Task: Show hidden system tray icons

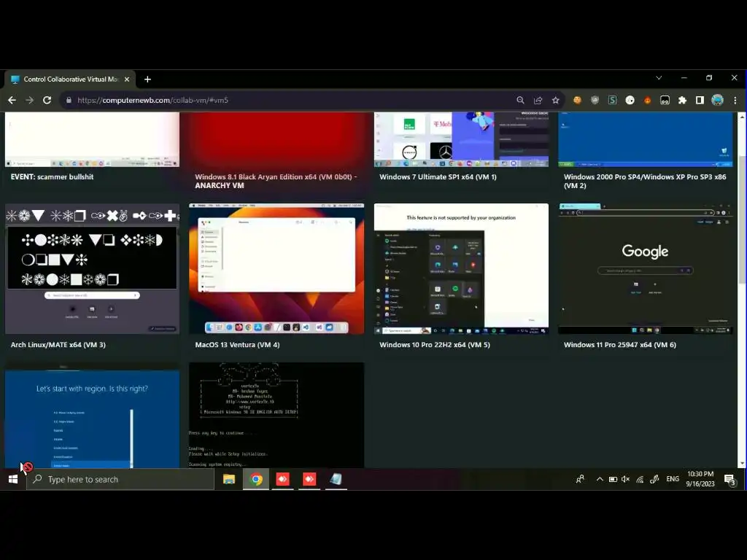Action: [600, 480]
